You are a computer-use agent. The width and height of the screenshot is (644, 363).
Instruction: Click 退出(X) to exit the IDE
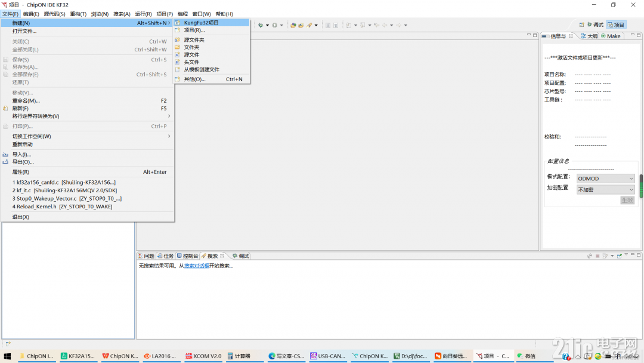click(x=88, y=217)
